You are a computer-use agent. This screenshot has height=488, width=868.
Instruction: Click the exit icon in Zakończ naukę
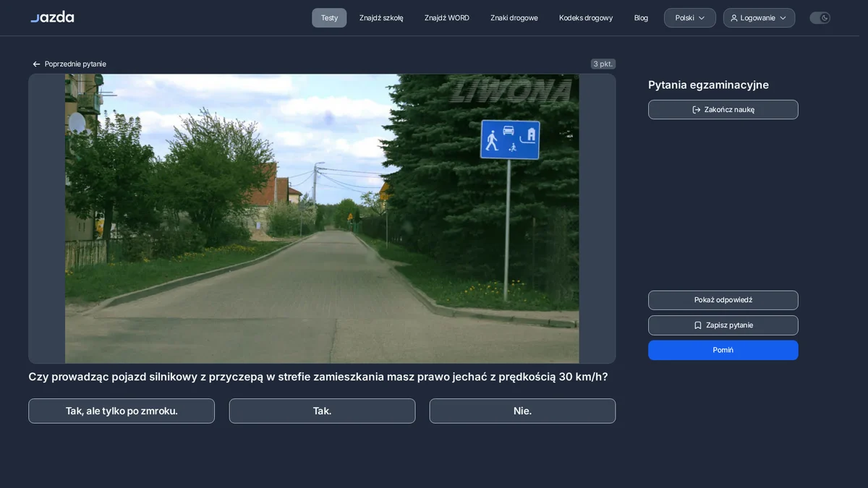[697, 110]
